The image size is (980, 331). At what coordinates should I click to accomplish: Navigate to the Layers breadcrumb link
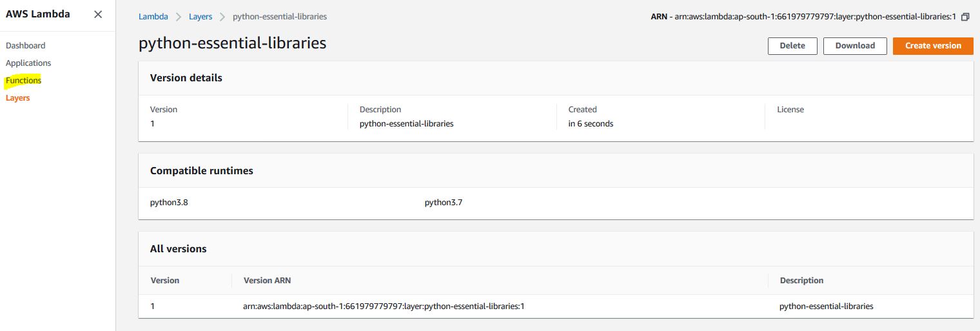click(201, 16)
